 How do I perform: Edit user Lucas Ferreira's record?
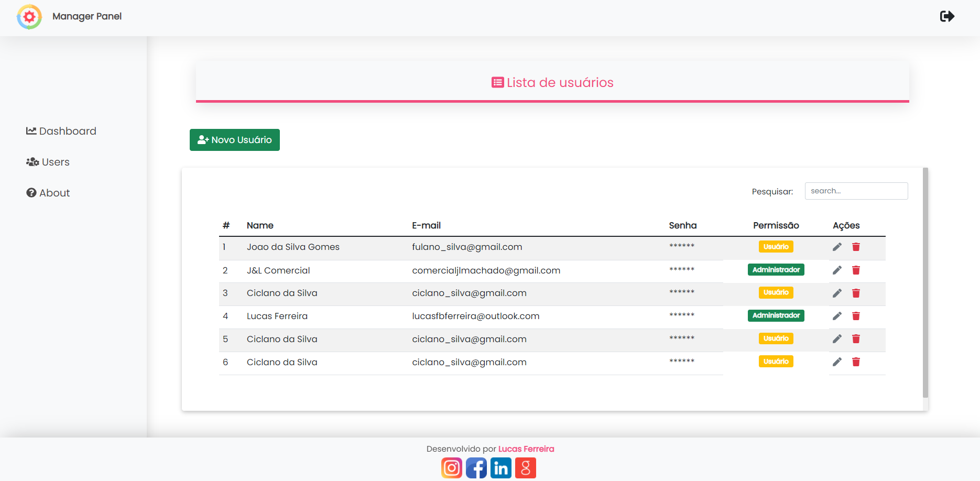pyautogui.click(x=837, y=315)
